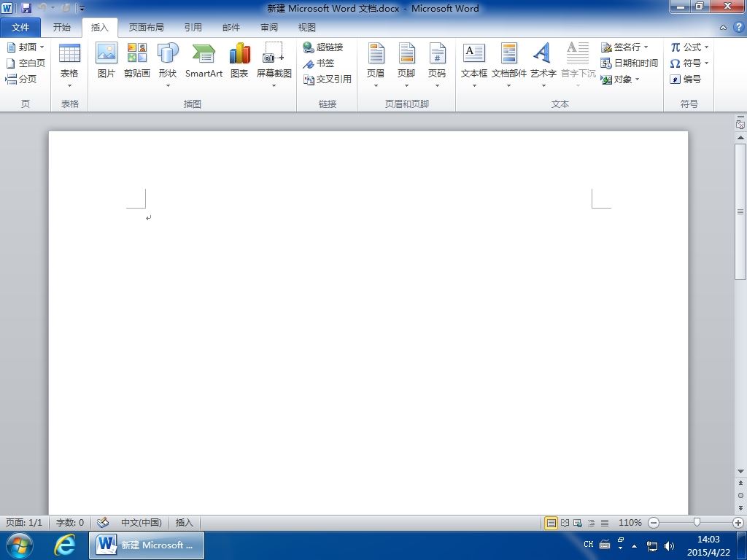Insert a blank page (空白页)
The width and height of the screenshot is (747, 560).
pos(26,63)
